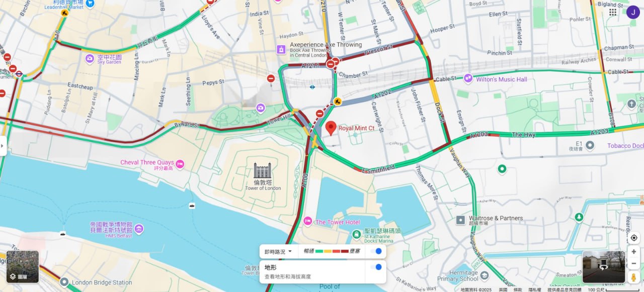Click the dark red congestion legend swatch

[x=345, y=251]
